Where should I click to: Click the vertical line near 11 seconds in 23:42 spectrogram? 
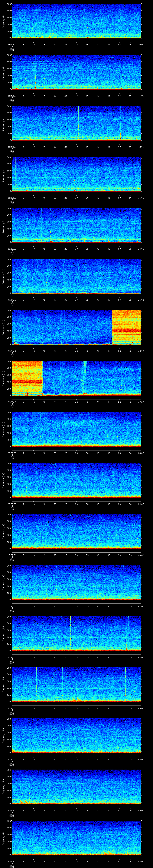pos(36,682)
